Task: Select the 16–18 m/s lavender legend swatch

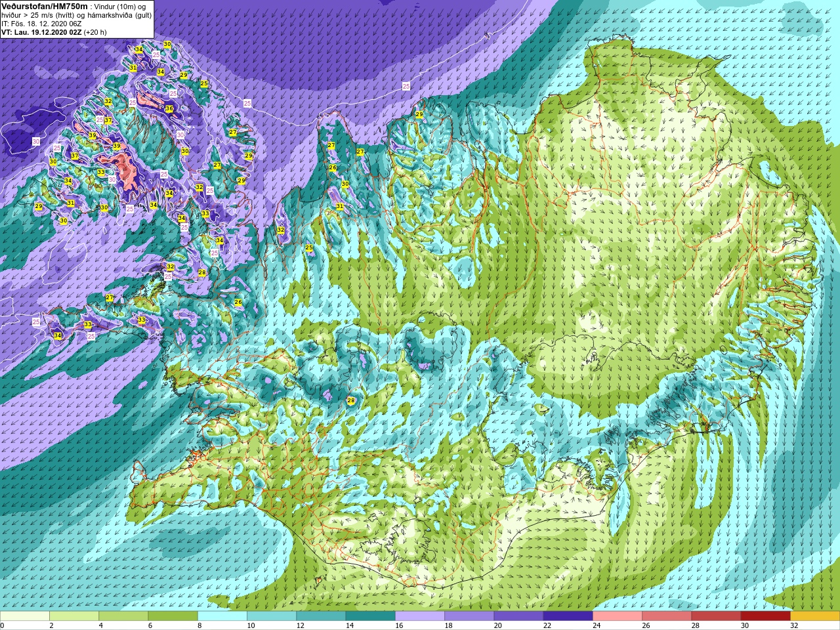Action: point(420,616)
